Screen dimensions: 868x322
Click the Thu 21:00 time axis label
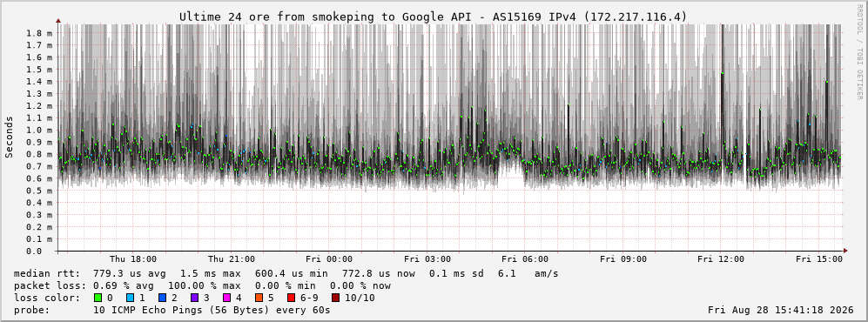tap(232, 259)
